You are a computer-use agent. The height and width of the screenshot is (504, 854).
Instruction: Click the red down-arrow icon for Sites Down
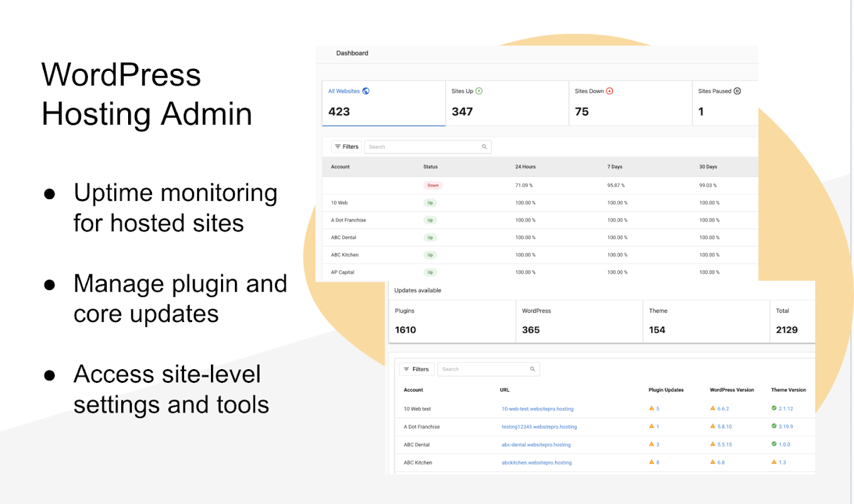click(610, 91)
